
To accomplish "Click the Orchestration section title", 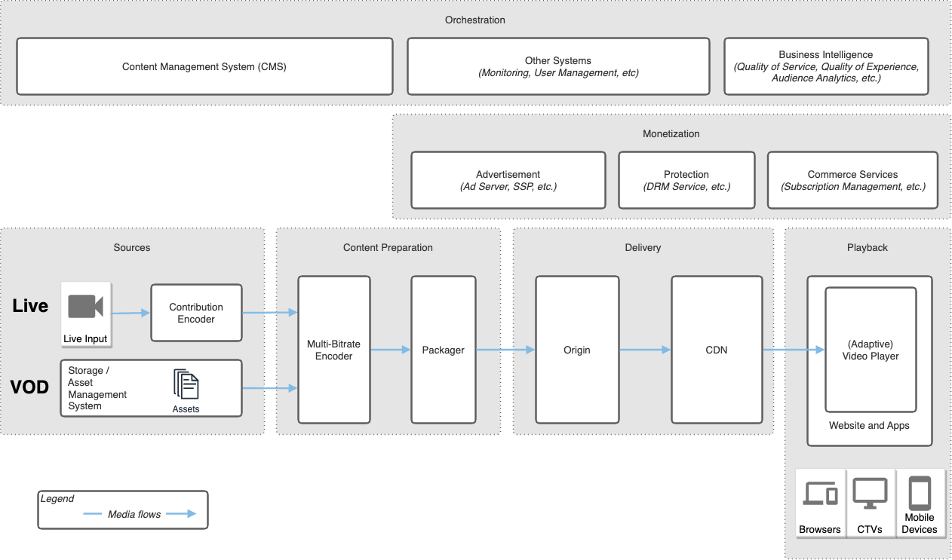I will pos(475,20).
